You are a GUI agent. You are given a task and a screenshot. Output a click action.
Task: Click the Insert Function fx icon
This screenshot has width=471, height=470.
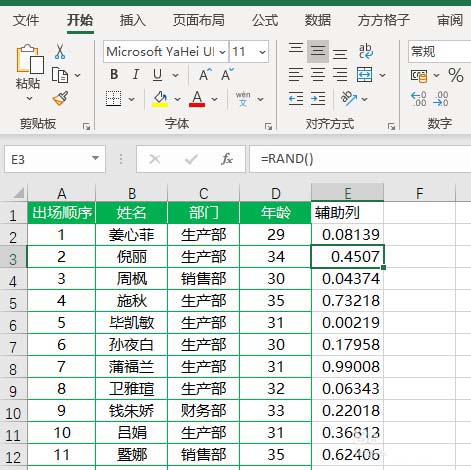[x=227, y=159]
